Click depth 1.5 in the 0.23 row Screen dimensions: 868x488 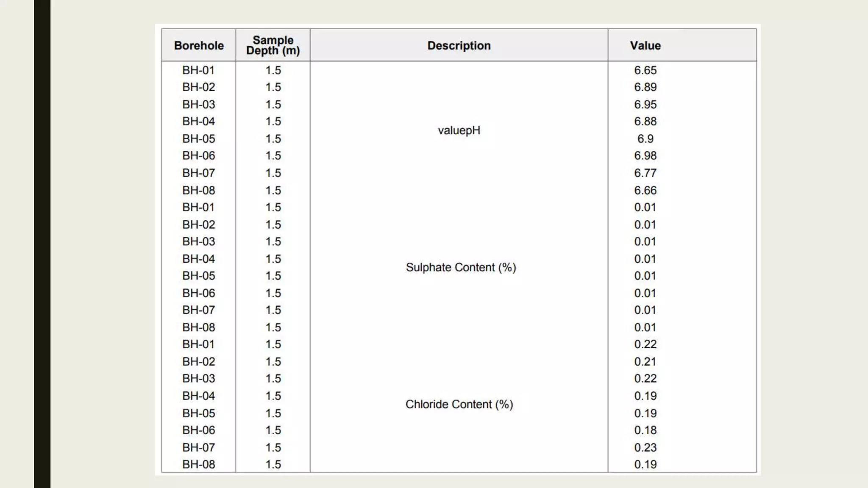(x=273, y=447)
